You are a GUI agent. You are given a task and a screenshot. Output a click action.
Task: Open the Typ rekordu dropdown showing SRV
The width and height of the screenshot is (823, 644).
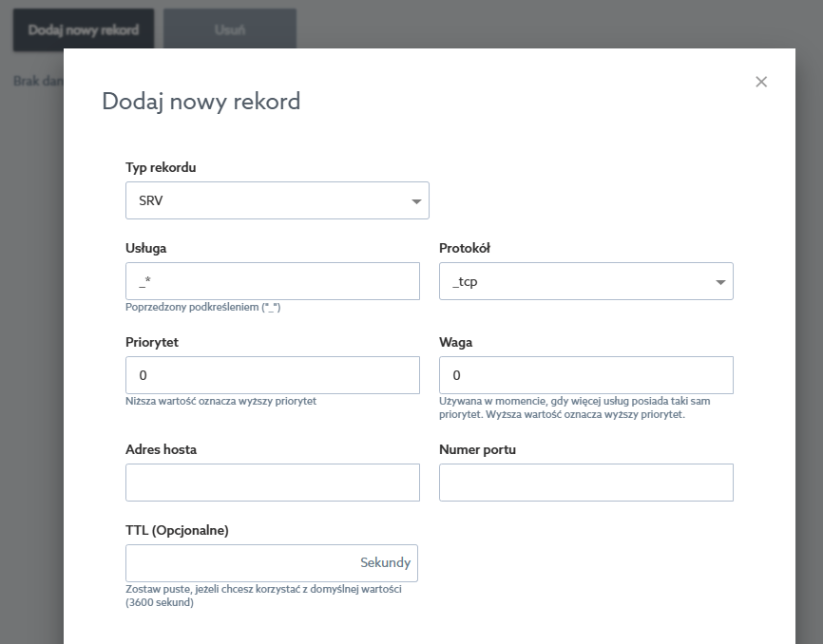tap(277, 200)
